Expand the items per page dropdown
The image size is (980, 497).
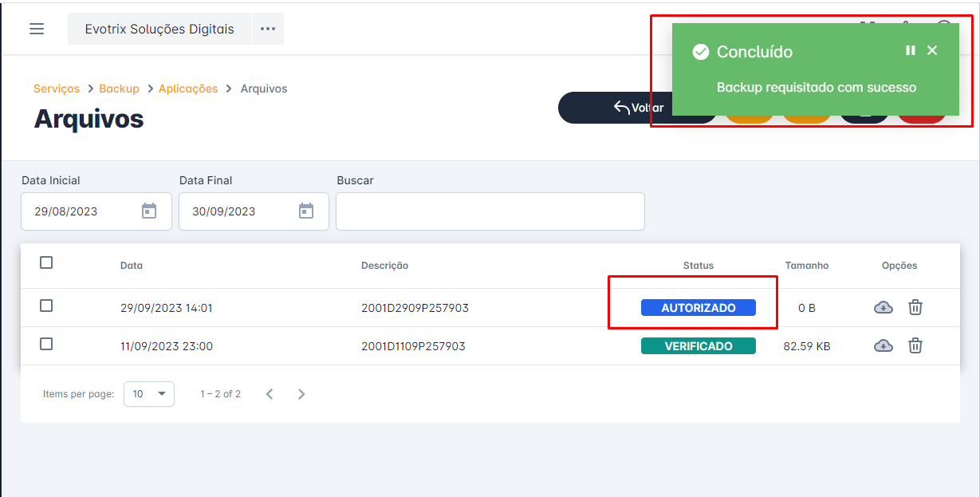(x=149, y=394)
